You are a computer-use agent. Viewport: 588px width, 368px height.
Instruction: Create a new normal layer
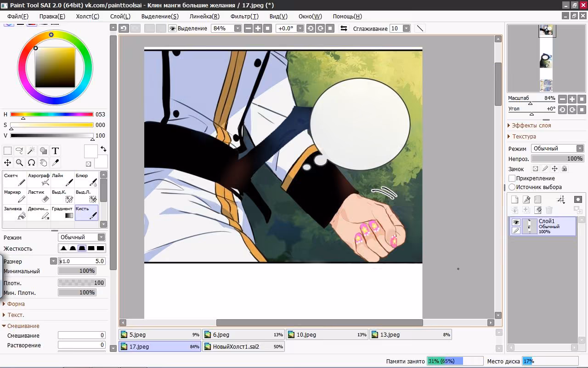click(x=514, y=200)
